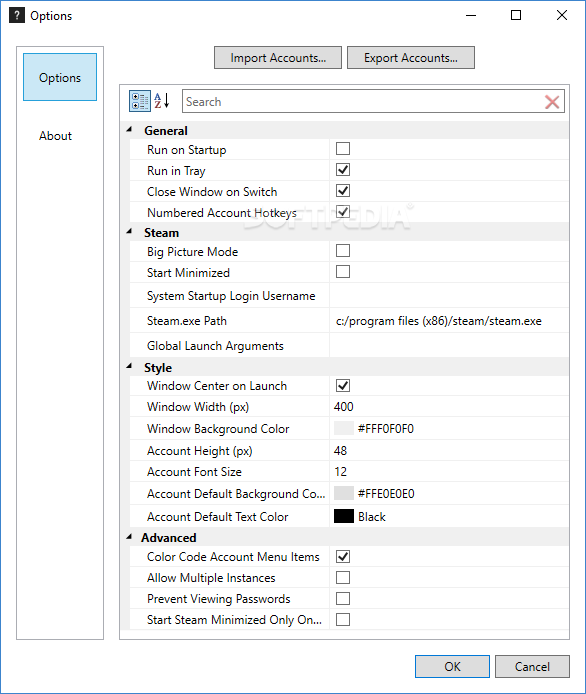Minimize the Options window
586x694 pixels.
coord(471,15)
